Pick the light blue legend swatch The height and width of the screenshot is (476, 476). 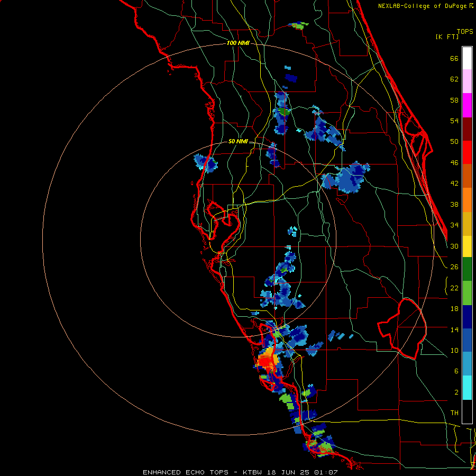point(467,364)
